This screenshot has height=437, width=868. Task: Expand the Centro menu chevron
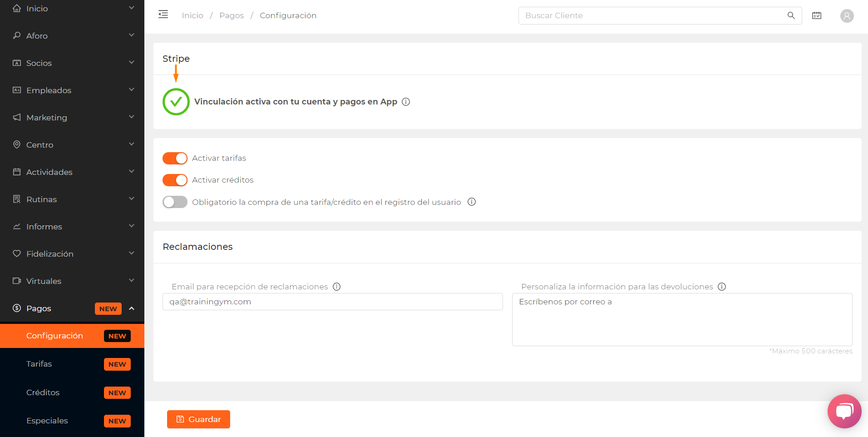click(x=132, y=144)
